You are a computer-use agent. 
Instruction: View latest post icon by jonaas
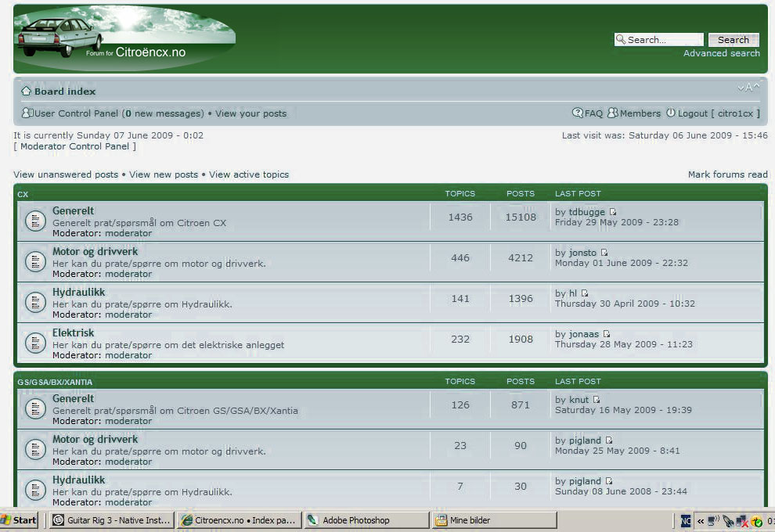pyautogui.click(x=607, y=334)
